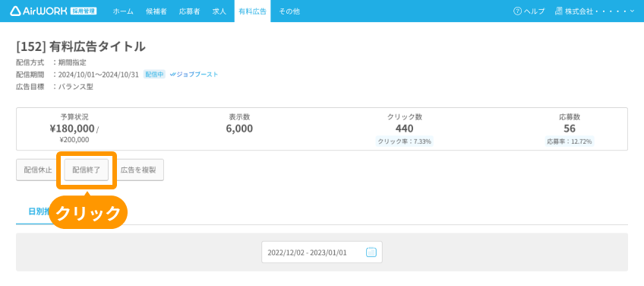Click the company building icon
The height and width of the screenshot is (286, 644).
pos(559,11)
